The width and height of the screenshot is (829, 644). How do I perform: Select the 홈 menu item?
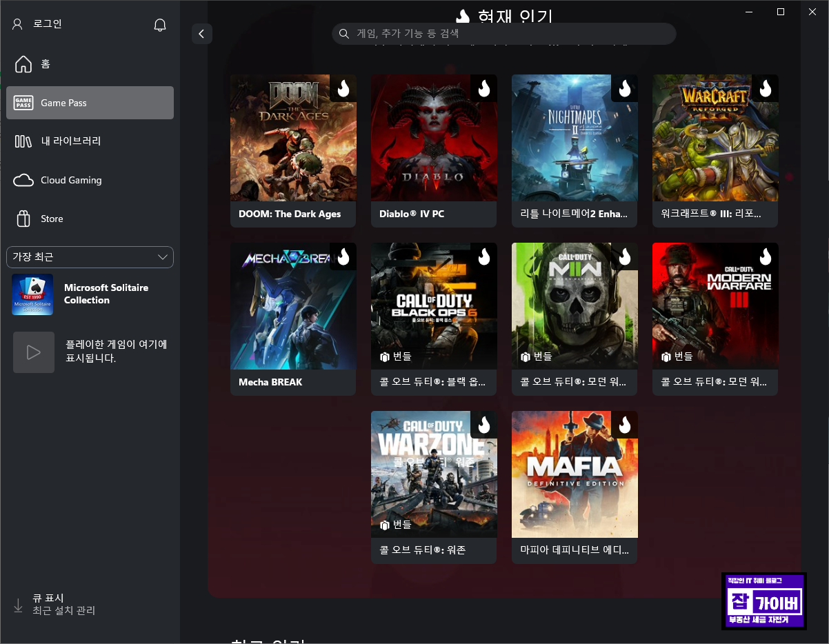coord(90,64)
